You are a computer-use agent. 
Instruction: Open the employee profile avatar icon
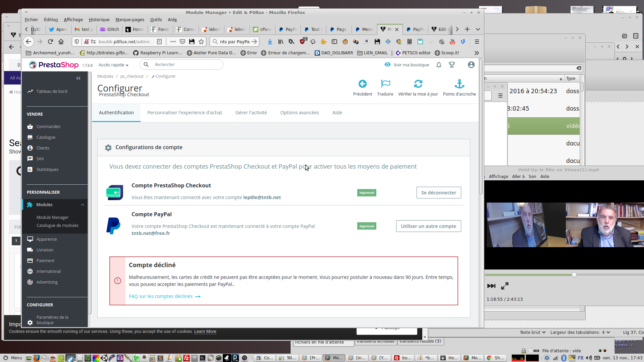[471, 65]
